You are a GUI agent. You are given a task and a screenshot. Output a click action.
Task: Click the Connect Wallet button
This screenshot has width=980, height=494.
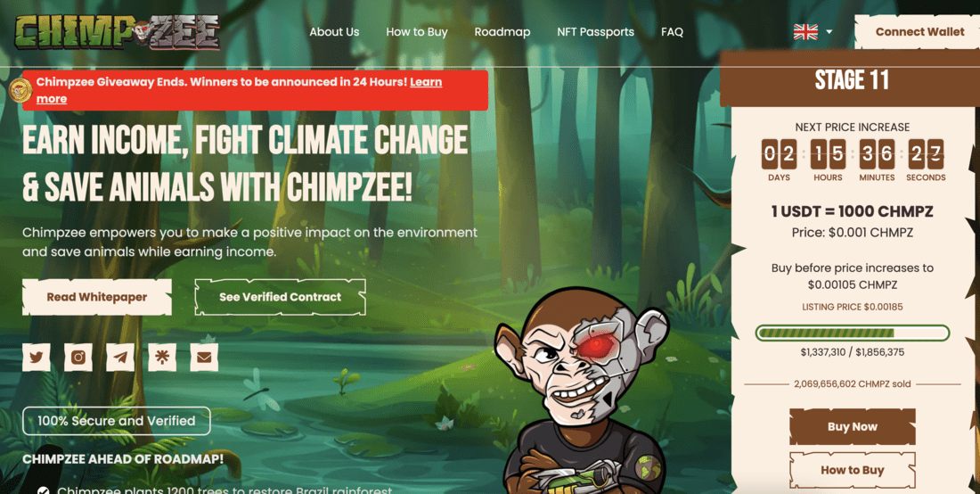pos(919,32)
